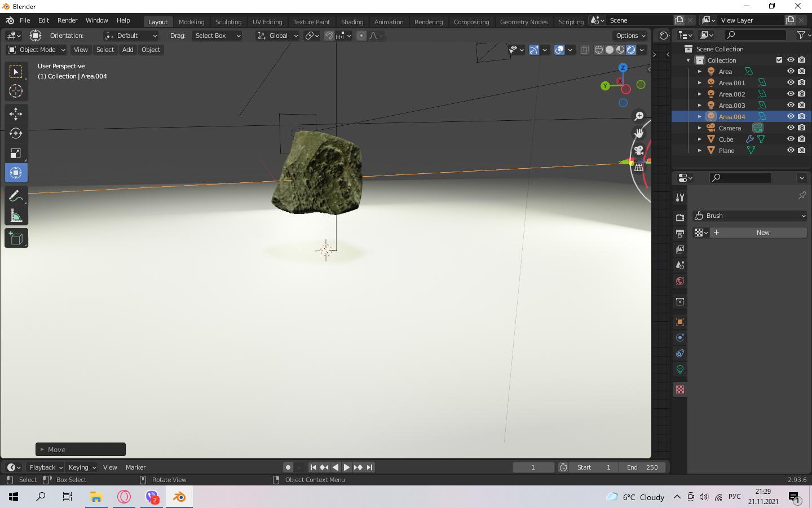Open the World properties tab
The height and width of the screenshot is (508, 812).
(680, 281)
